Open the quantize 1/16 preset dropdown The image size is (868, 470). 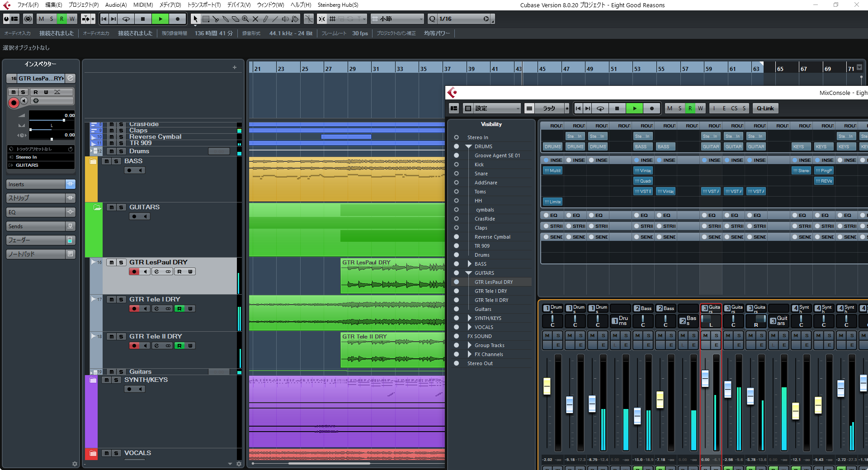tap(464, 19)
